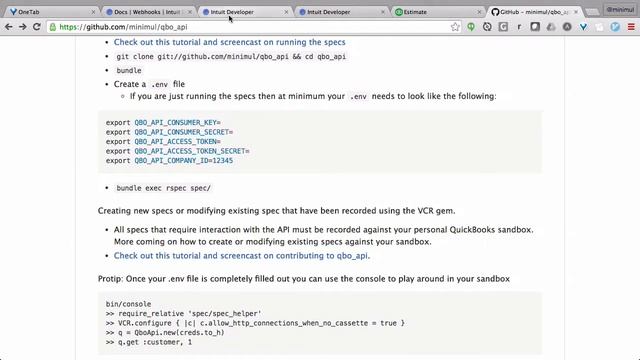Viewport: 640px width, 360px height.
Task: Switch to the second Intuit Developer tab
Action: coord(341,12)
